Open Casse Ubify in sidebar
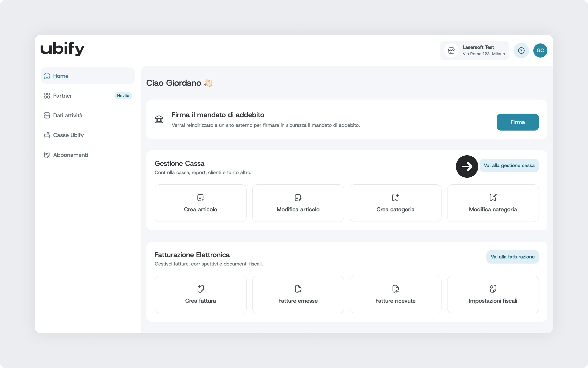The width and height of the screenshot is (588, 368). [x=68, y=135]
